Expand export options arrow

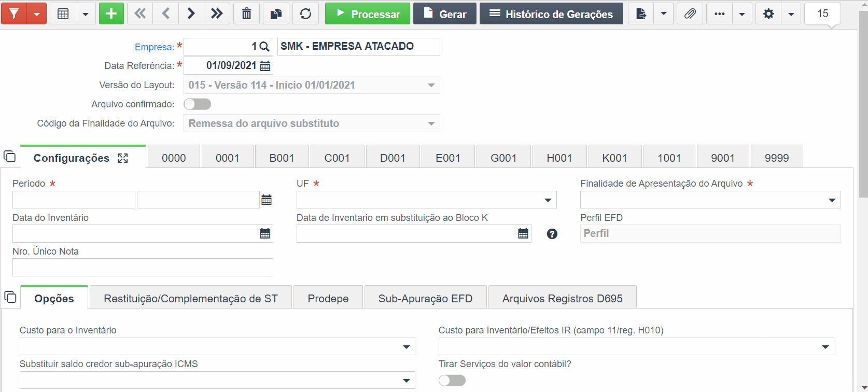[664, 14]
